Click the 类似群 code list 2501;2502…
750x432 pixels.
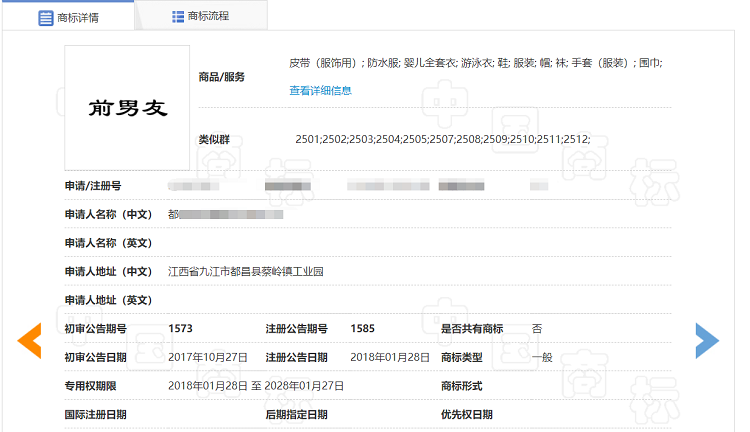click(x=442, y=138)
